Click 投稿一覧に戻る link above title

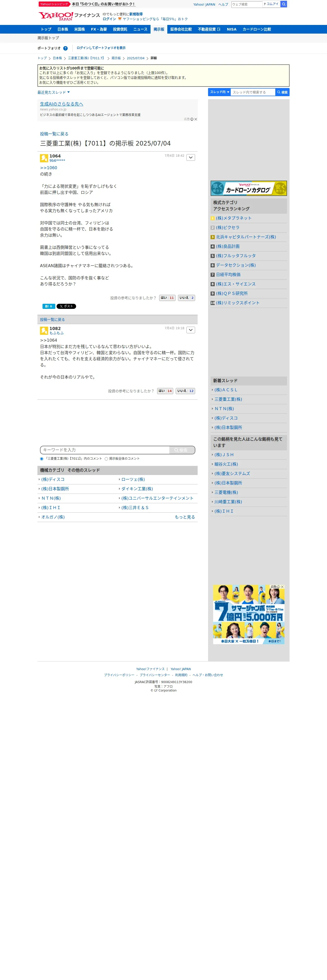pyautogui.click(x=54, y=134)
